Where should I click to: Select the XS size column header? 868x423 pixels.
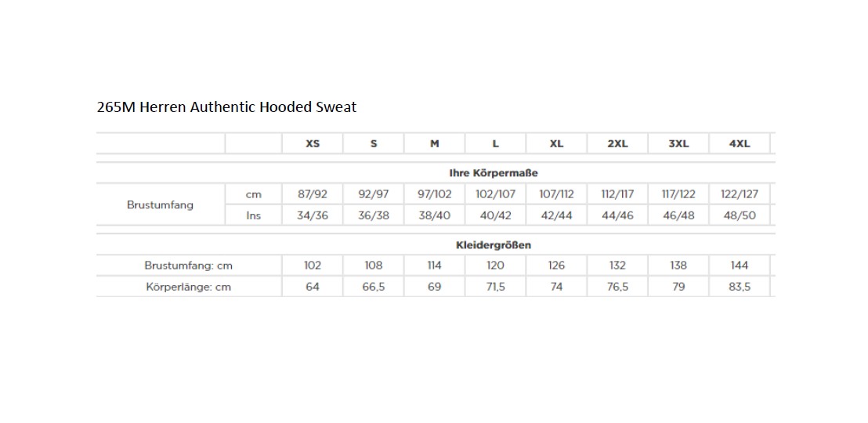tap(313, 144)
